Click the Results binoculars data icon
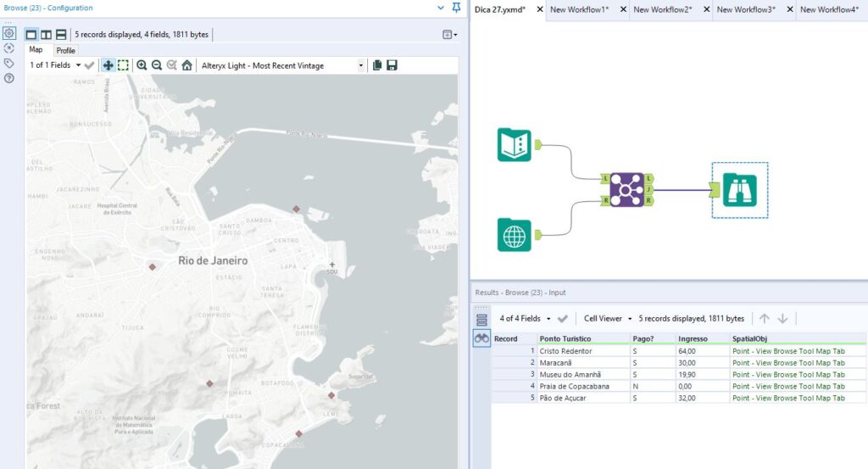Image resolution: width=868 pixels, height=469 pixels. click(x=481, y=338)
